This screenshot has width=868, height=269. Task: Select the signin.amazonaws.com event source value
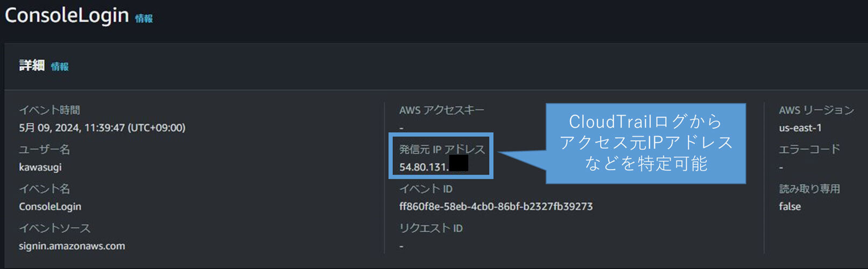(x=72, y=246)
